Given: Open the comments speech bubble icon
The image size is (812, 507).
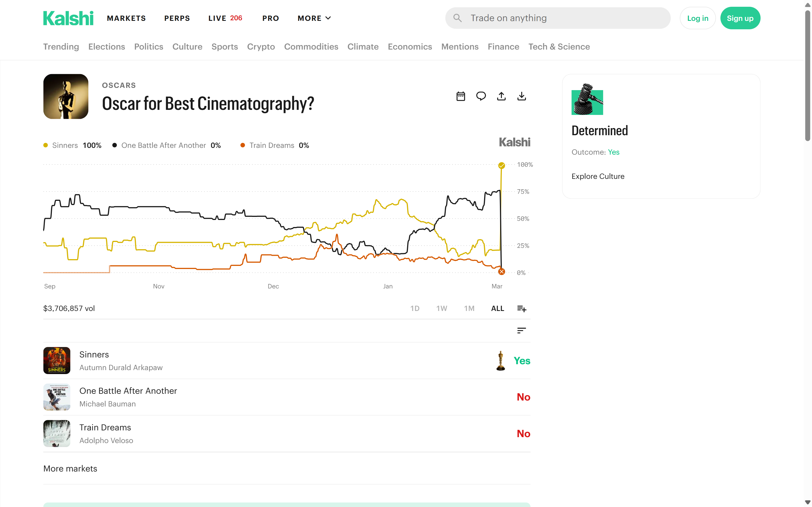Looking at the screenshot, I should click(x=481, y=96).
